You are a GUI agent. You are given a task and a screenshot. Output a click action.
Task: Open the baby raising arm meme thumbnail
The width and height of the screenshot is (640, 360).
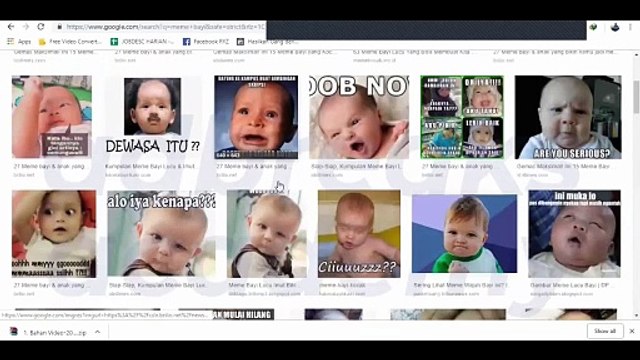click(52, 117)
